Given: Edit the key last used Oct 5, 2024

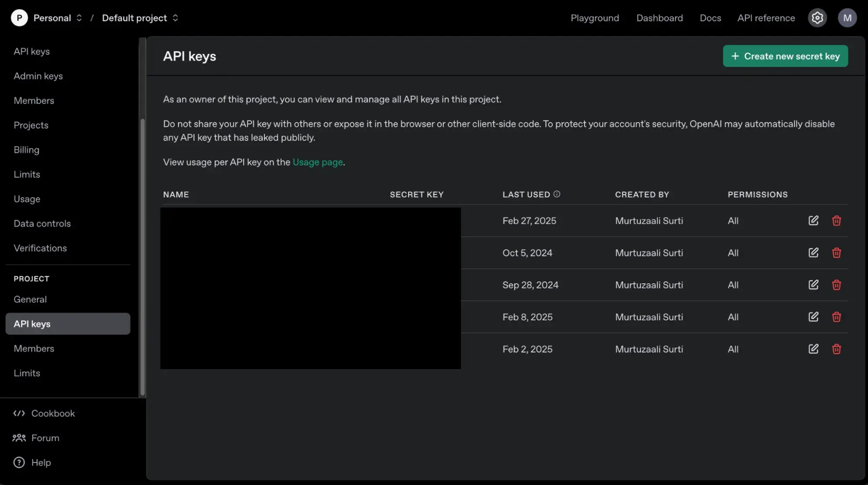Looking at the screenshot, I should coord(813,253).
